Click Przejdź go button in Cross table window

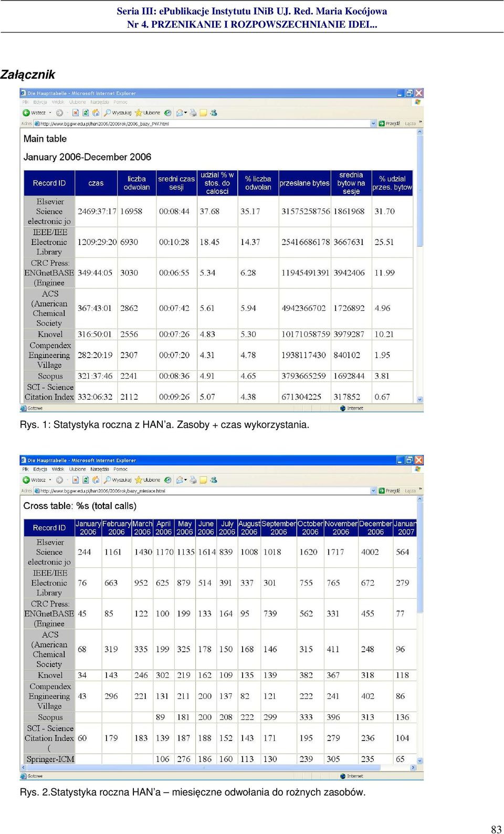(389, 491)
